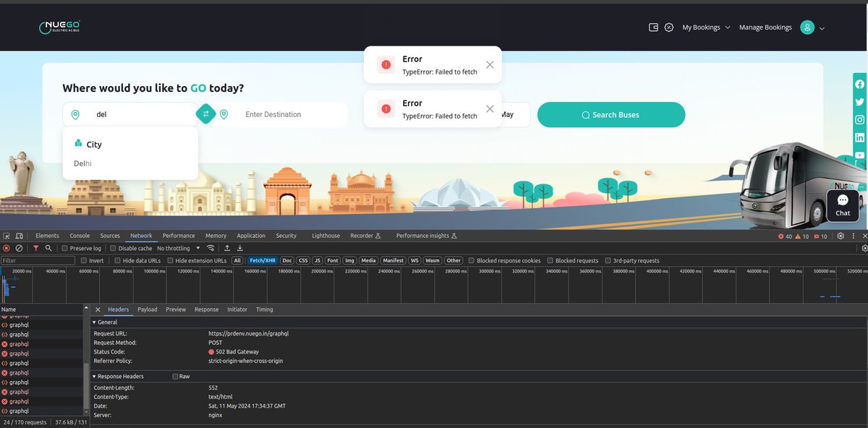Check 3rd-party requests
Screen dimensions: 868x428
pyautogui.click(x=608, y=260)
